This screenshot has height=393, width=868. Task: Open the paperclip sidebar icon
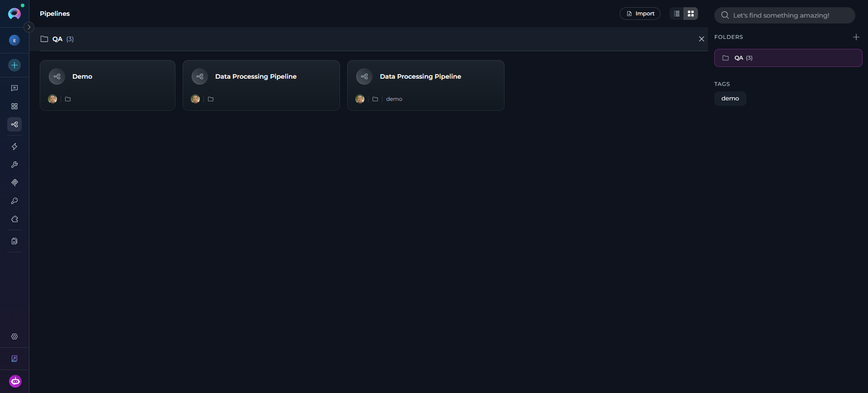(x=14, y=183)
